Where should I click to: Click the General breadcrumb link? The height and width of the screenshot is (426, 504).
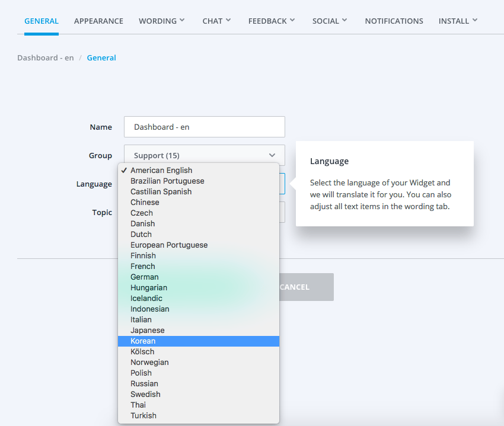(101, 57)
